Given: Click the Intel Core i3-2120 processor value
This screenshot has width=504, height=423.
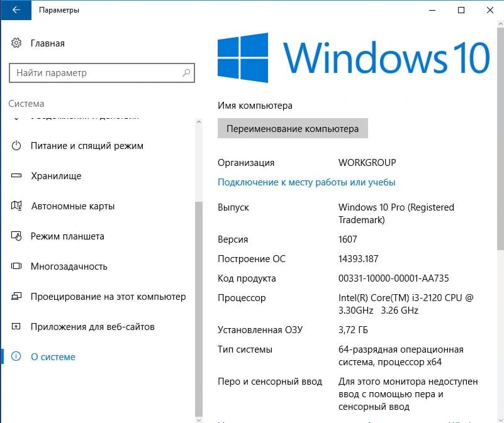Looking at the screenshot, I should click(406, 304).
